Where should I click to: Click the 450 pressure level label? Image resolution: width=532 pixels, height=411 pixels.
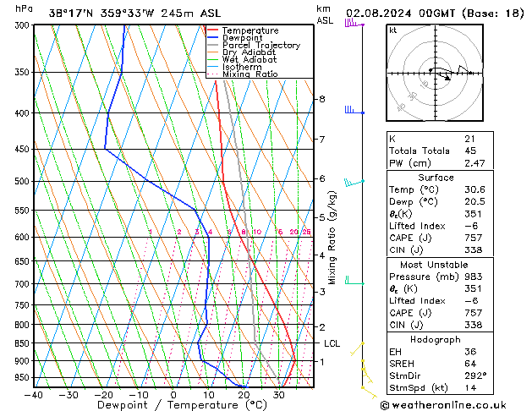tap(24, 149)
